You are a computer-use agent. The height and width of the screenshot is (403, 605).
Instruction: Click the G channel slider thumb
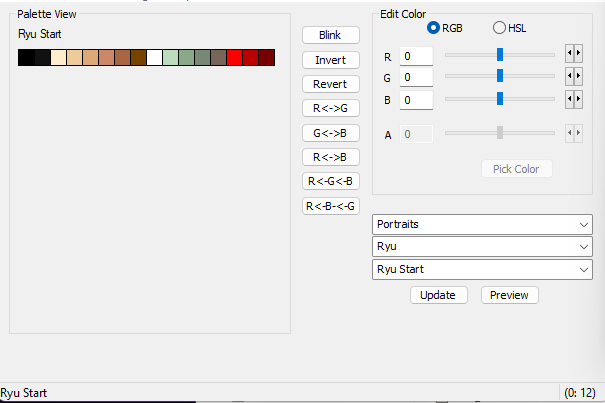pos(500,76)
